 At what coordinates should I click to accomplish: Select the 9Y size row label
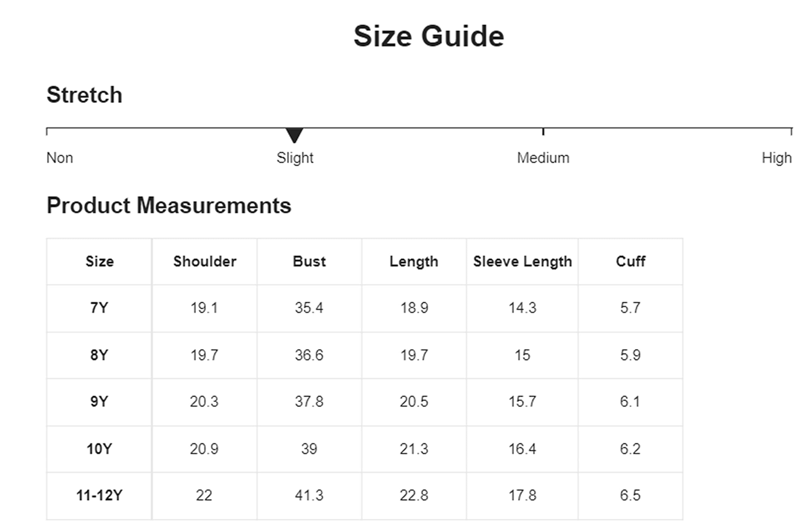click(x=99, y=402)
